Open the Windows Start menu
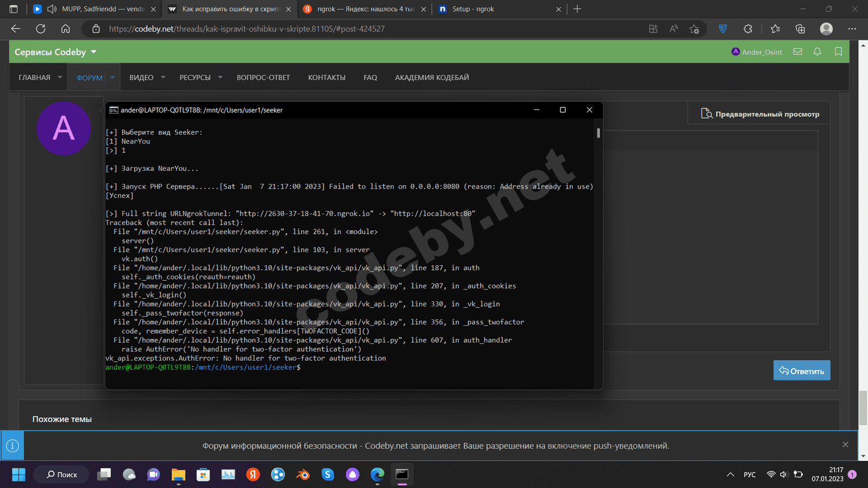 pyautogui.click(x=18, y=474)
